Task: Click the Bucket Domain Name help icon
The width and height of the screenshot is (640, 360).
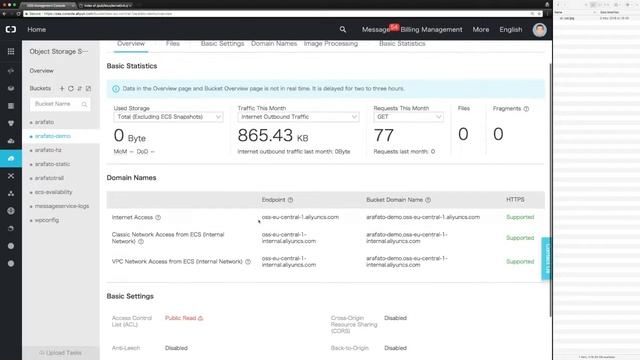Action: coord(428,200)
